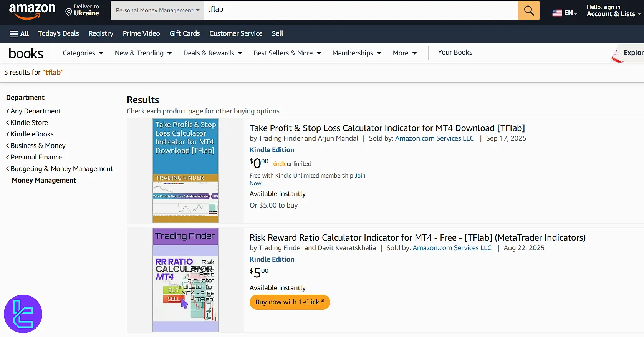
Task: Open Today's Deals in navigation bar
Action: point(58,33)
